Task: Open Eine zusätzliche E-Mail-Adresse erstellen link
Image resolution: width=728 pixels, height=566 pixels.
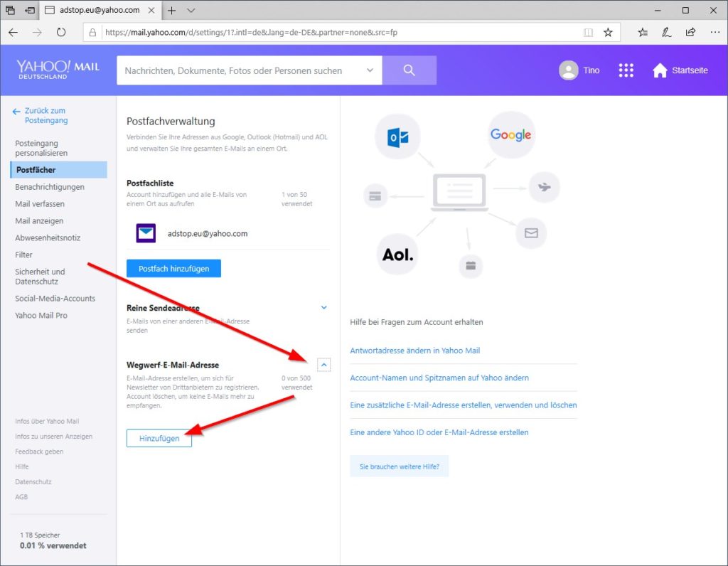Action: coord(464,405)
